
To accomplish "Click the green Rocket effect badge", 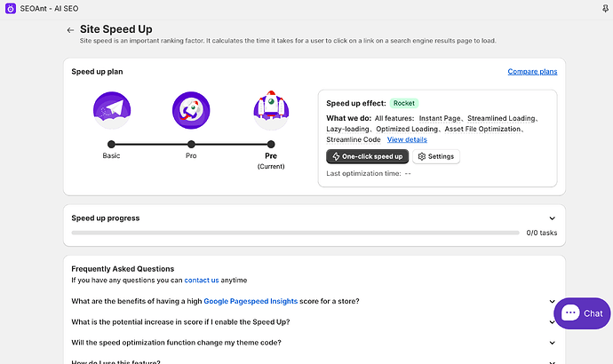I will (x=404, y=103).
